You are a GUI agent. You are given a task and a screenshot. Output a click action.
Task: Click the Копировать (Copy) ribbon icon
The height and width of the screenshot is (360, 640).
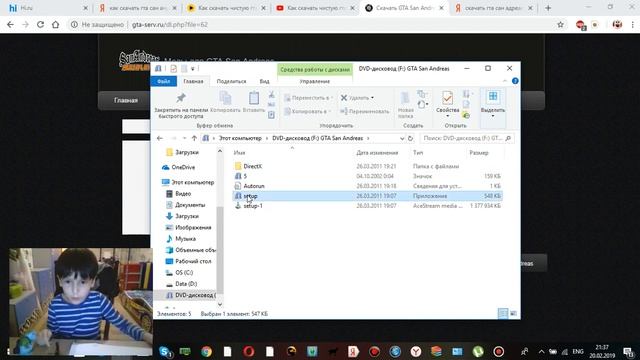coord(225,98)
